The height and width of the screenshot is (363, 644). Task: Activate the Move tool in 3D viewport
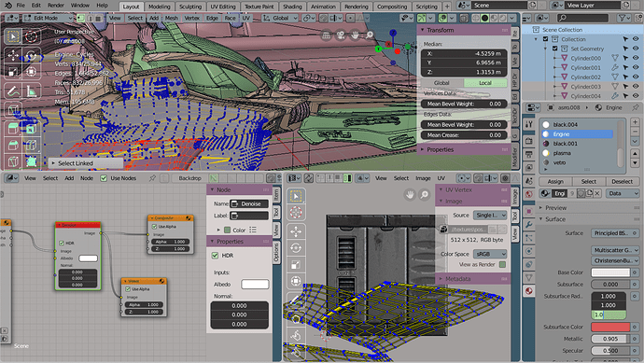click(x=13, y=55)
